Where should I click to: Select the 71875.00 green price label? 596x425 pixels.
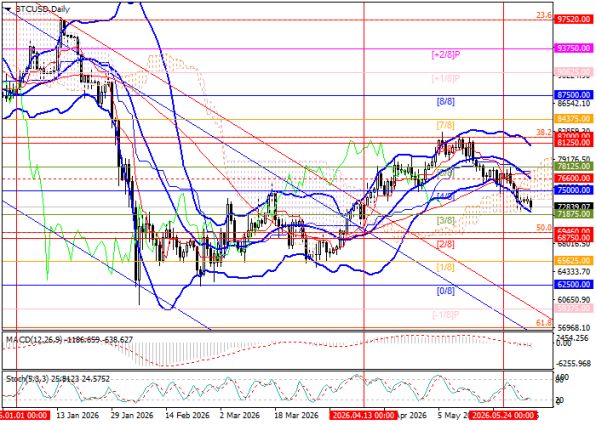point(574,214)
